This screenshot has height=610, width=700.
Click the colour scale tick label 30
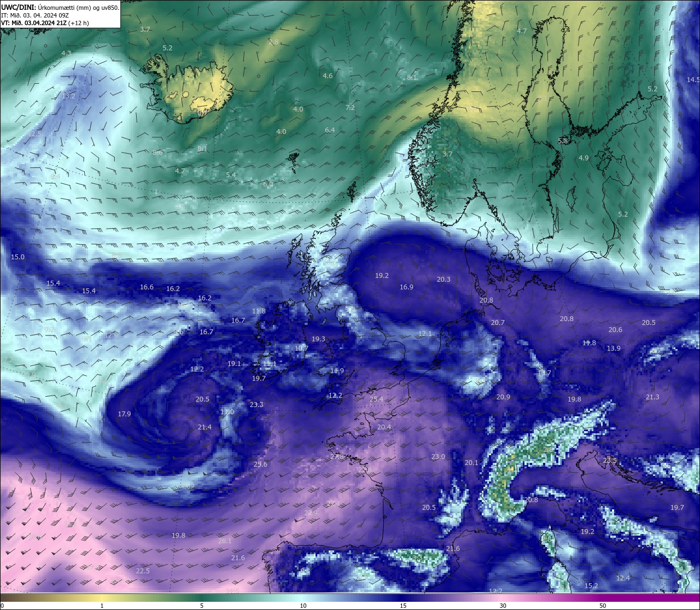coord(503,606)
